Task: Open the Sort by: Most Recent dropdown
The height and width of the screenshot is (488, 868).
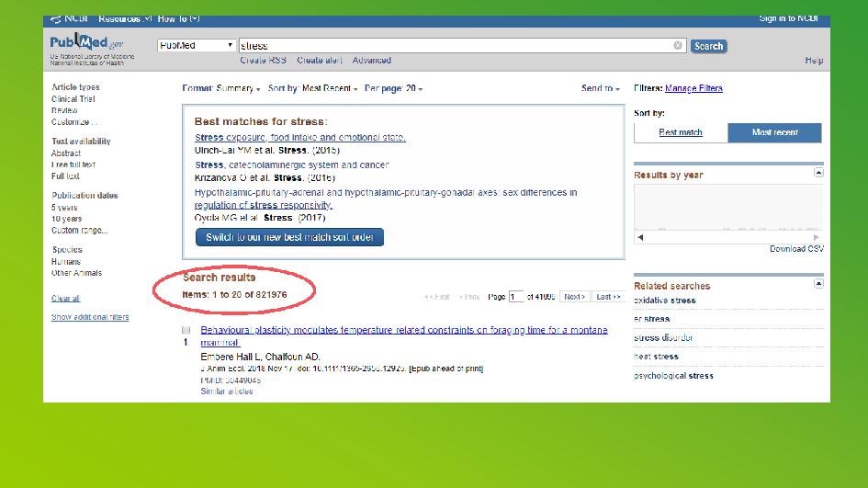Action: pos(313,88)
